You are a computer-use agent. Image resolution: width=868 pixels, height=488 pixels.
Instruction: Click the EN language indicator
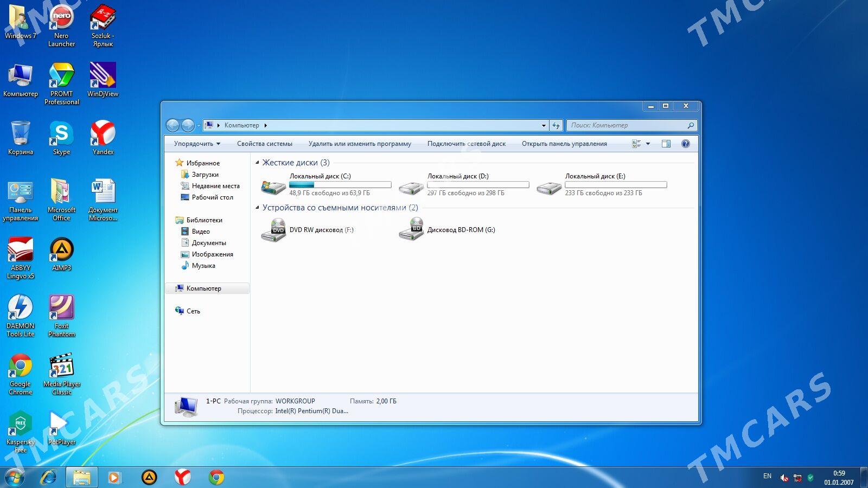pyautogui.click(x=767, y=476)
